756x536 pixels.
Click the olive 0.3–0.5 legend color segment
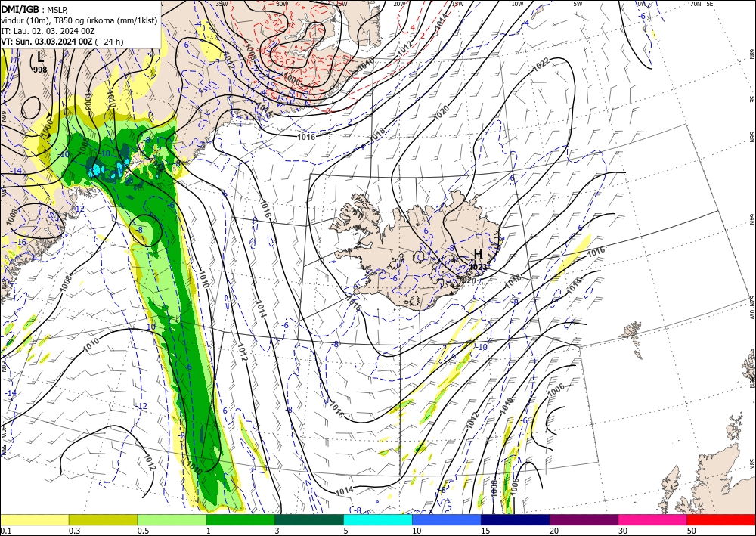[103, 519]
